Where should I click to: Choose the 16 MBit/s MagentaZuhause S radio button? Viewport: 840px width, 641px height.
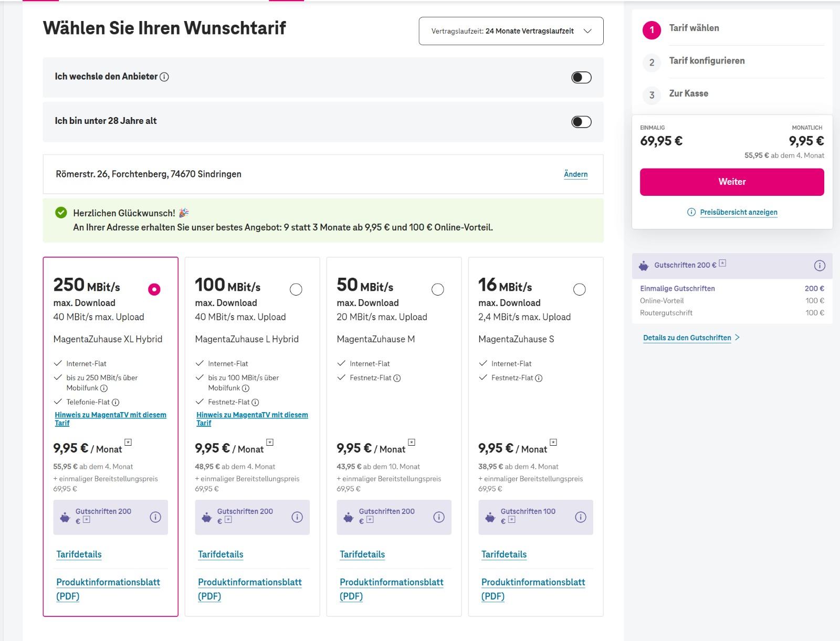pos(579,289)
